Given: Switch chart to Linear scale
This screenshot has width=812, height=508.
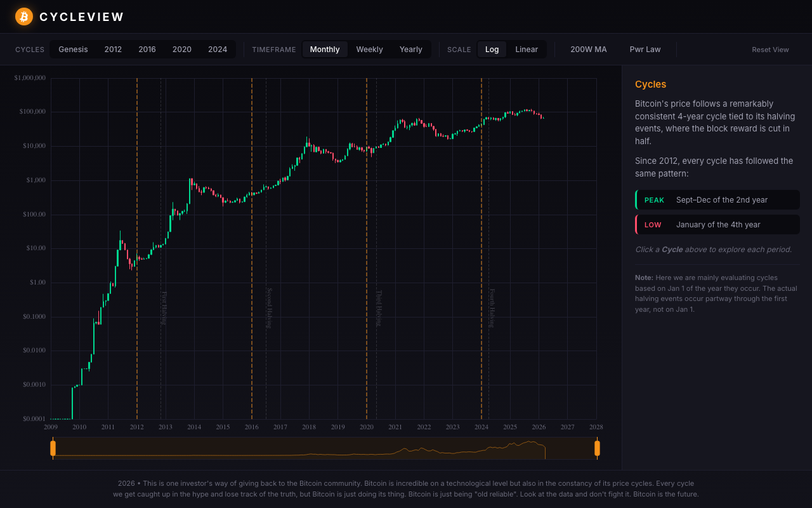Looking at the screenshot, I should (527, 50).
